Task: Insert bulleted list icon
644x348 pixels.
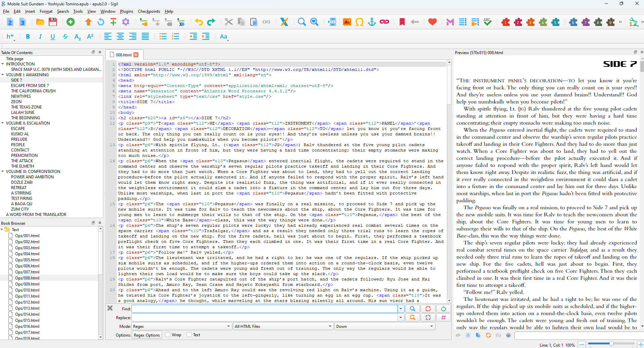Action: coord(163,37)
